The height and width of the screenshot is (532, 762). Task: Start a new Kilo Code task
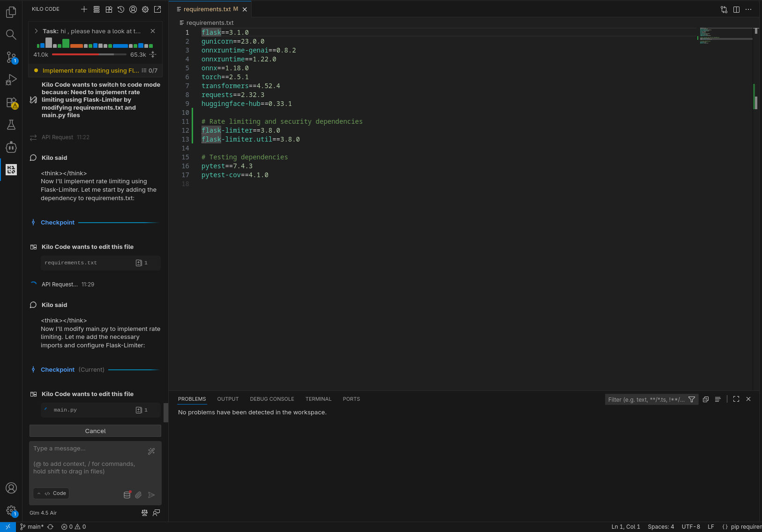84,9
